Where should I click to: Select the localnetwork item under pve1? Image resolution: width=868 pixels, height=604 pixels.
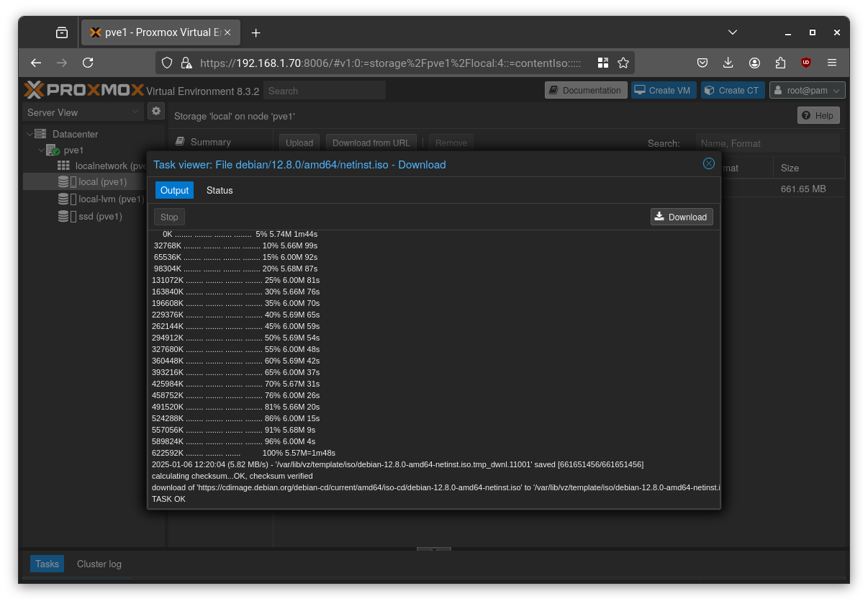[101, 166]
